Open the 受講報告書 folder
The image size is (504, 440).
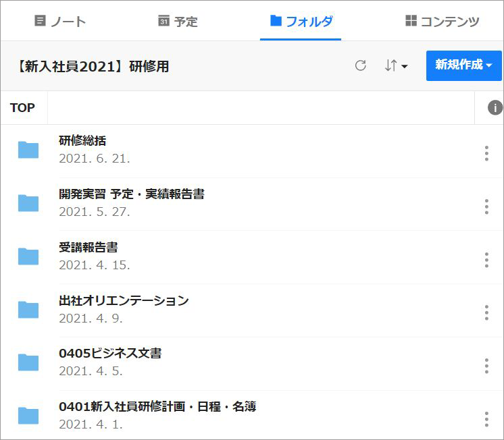tap(89, 248)
